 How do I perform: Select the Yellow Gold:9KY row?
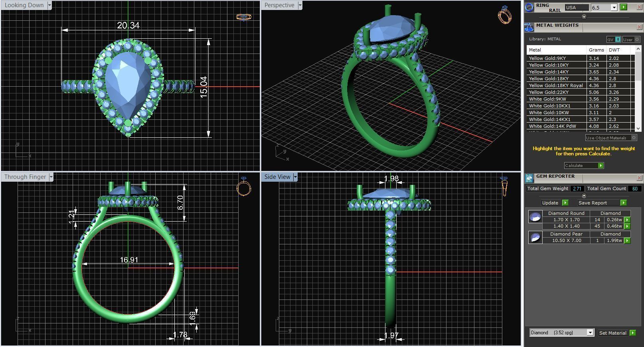[x=581, y=58]
